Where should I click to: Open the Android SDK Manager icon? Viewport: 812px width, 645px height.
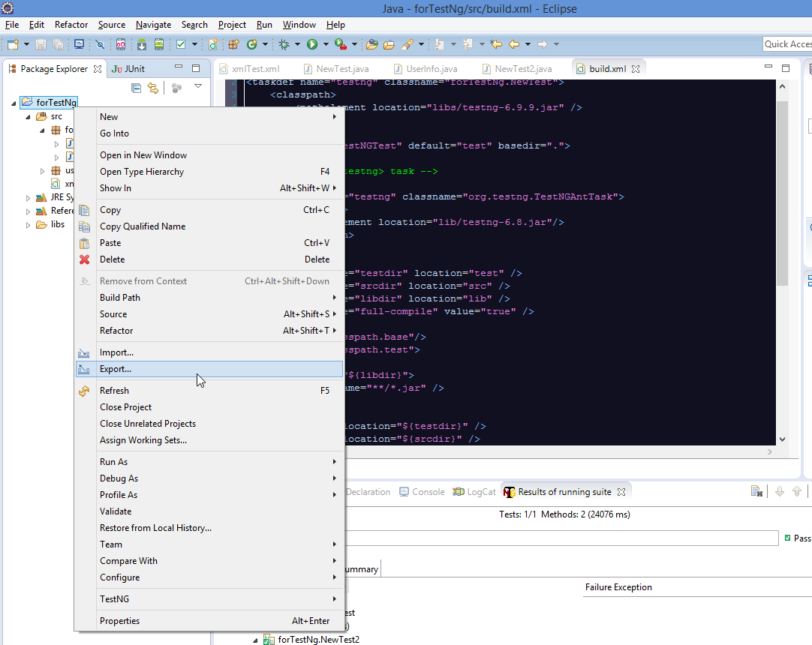point(141,44)
